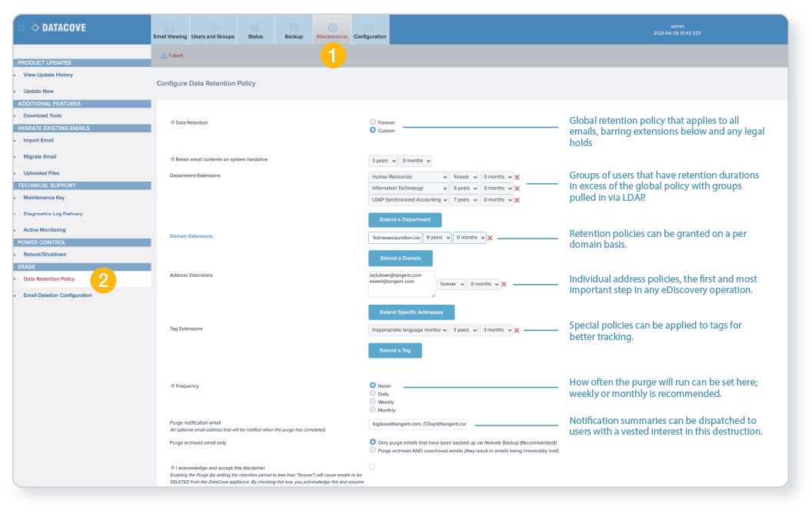The height and width of the screenshot is (514, 812).
Task: Open the 1 alert link
Action: point(175,55)
